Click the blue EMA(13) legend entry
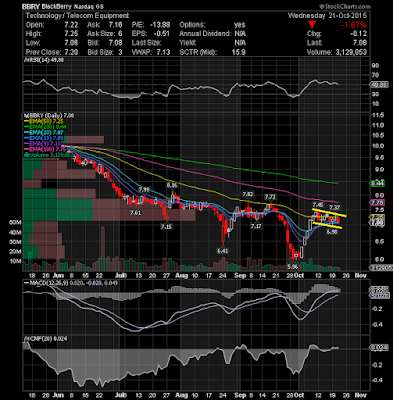 click(x=44, y=138)
